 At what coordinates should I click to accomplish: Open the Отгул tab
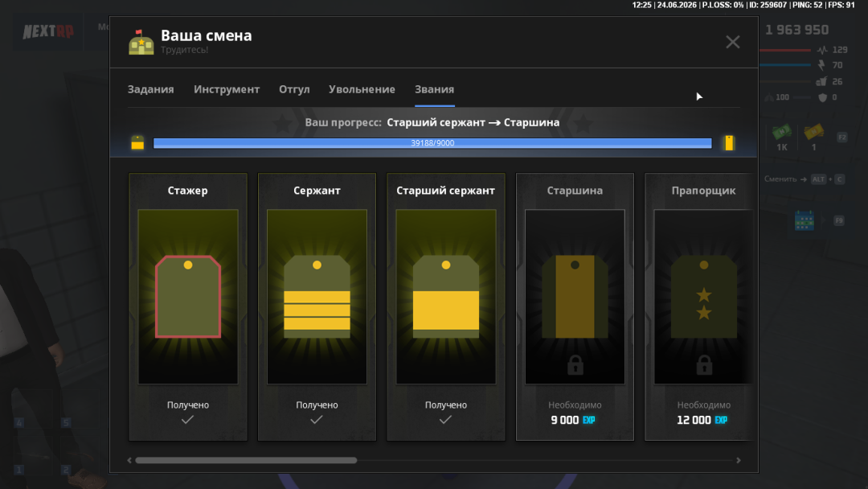click(294, 89)
